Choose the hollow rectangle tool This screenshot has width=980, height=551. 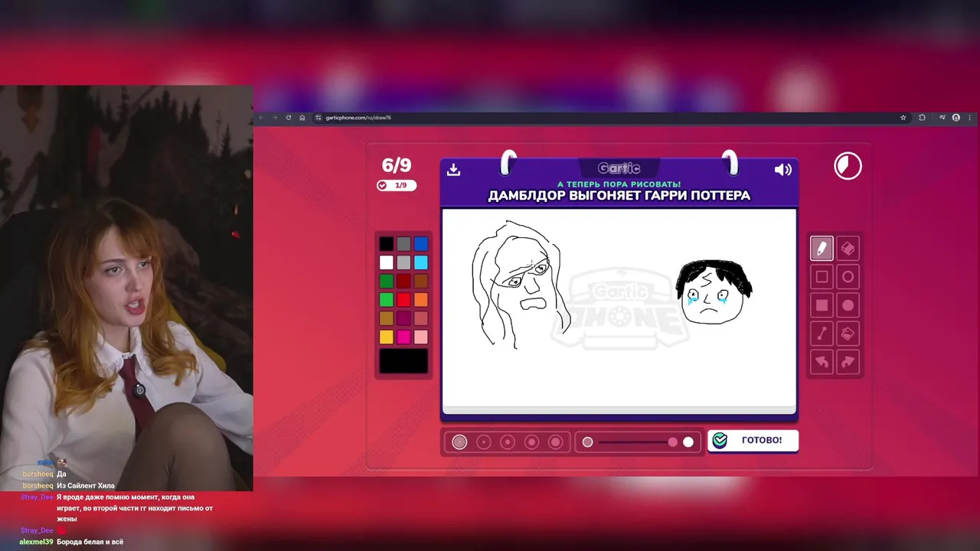tap(822, 276)
